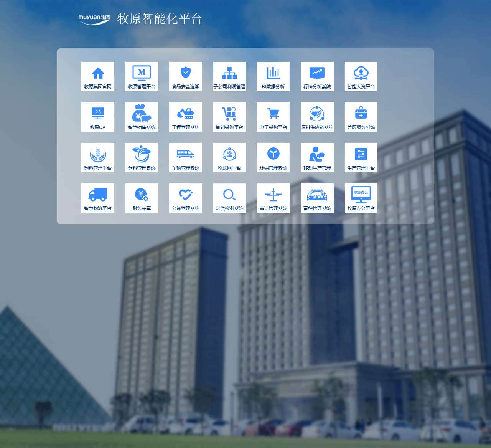Open 牧原办公平台 monitor tile

(x=361, y=198)
